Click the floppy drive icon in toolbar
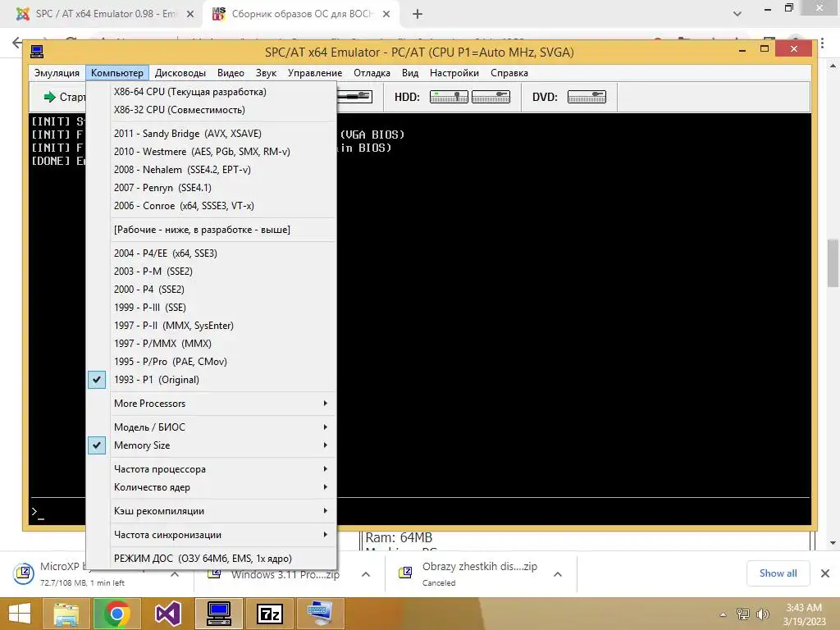This screenshot has width=840, height=630. tap(354, 97)
